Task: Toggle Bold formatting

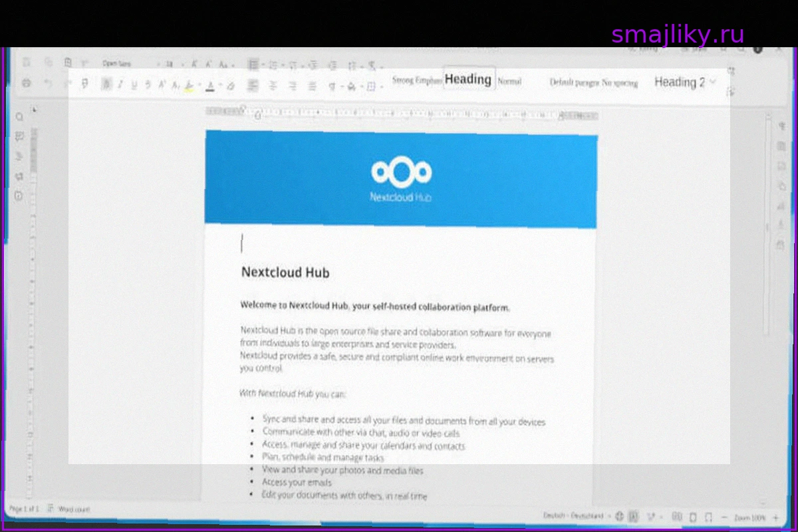Action: (106, 84)
